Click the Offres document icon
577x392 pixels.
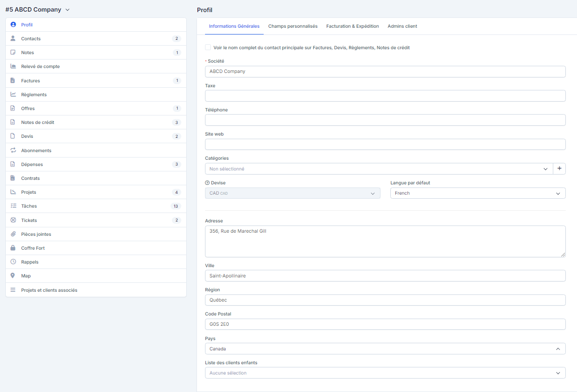point(13,108)
